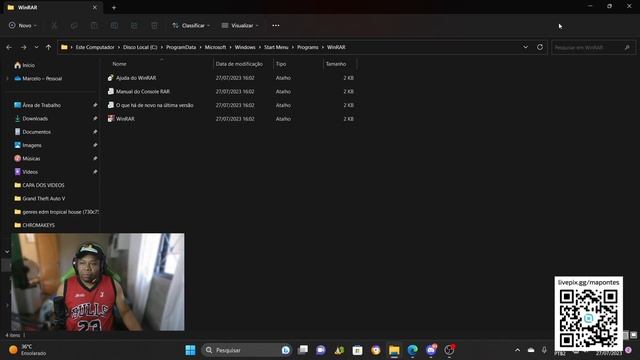Open Imagens in the sidebar
This screenshot has width=640, height=360.
(x=31, y=145)
